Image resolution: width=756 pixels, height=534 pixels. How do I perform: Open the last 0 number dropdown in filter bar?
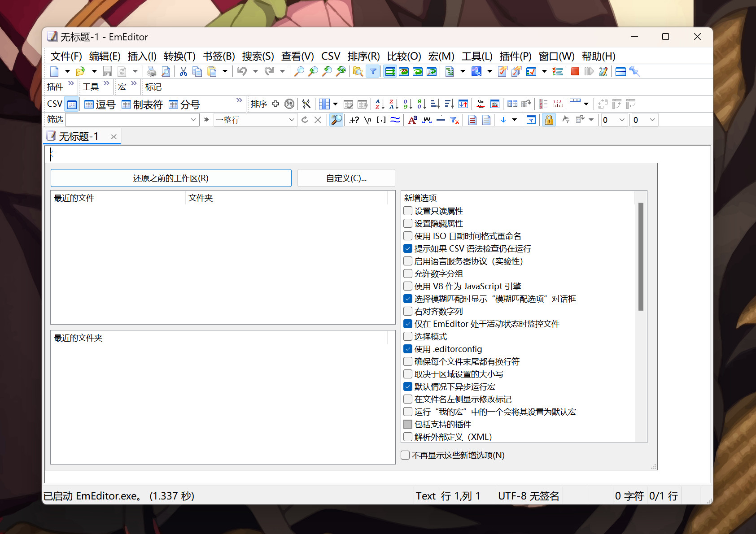652,120
